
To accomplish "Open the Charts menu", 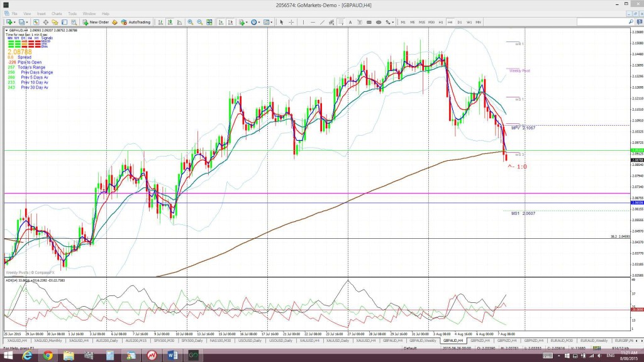I will (x=57, y=14).
